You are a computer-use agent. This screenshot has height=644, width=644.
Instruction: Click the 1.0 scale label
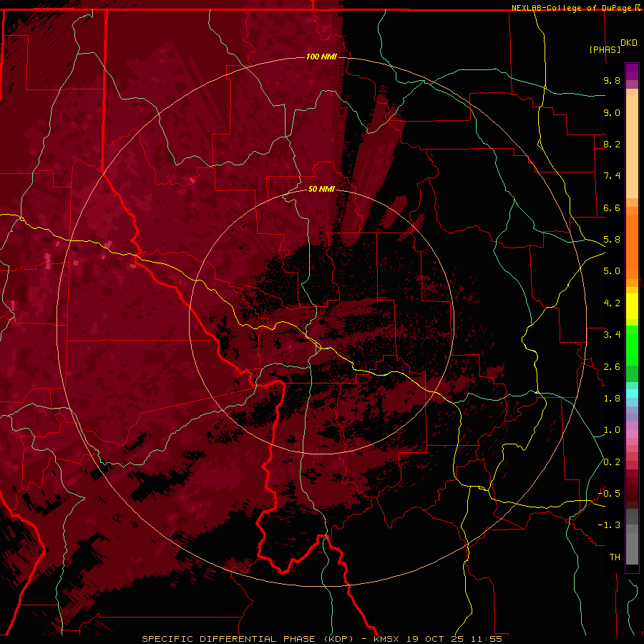(x=612, y=430)
